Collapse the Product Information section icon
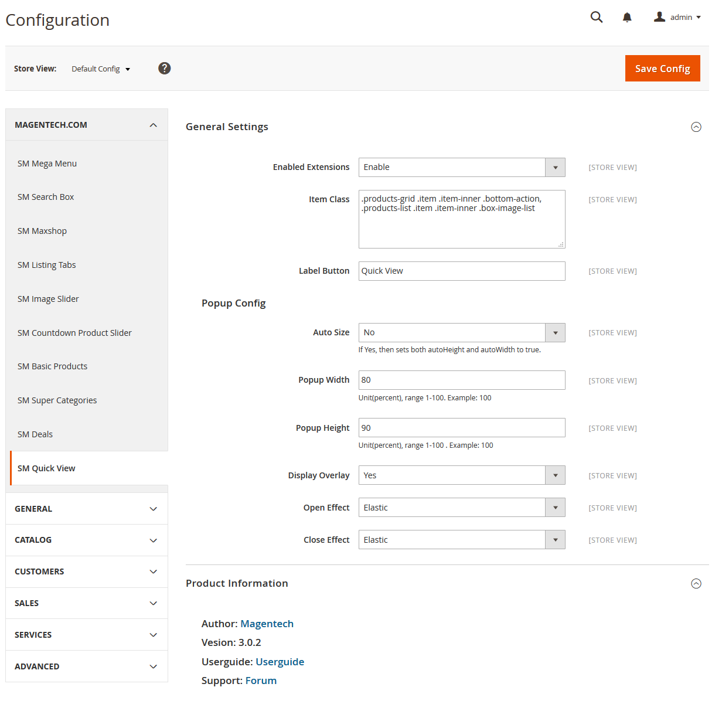 [696, 584]
